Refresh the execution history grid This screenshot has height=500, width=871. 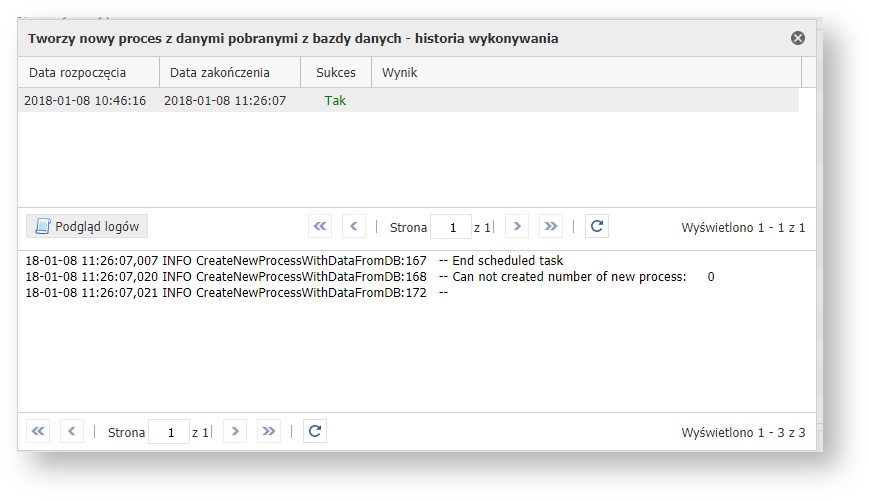[596, 226]
